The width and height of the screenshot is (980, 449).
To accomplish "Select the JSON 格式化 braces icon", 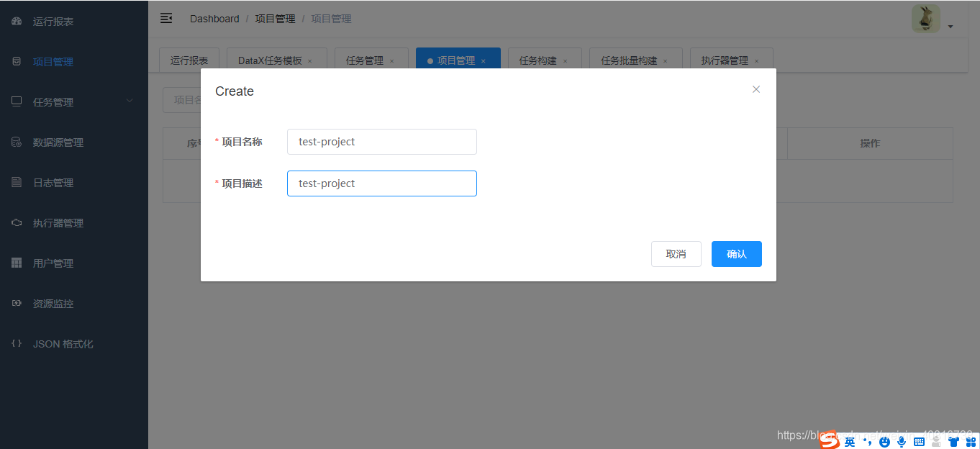I will coord(17,343).
